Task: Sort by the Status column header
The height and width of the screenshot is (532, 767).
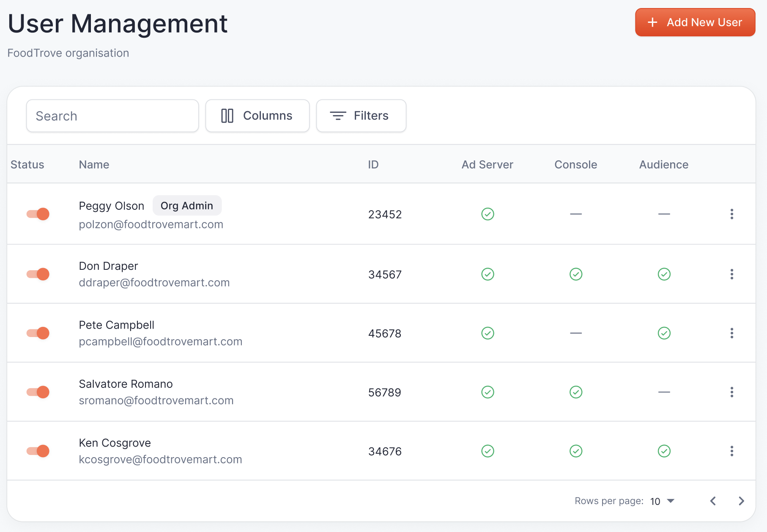Action: [x=27, y=165]
